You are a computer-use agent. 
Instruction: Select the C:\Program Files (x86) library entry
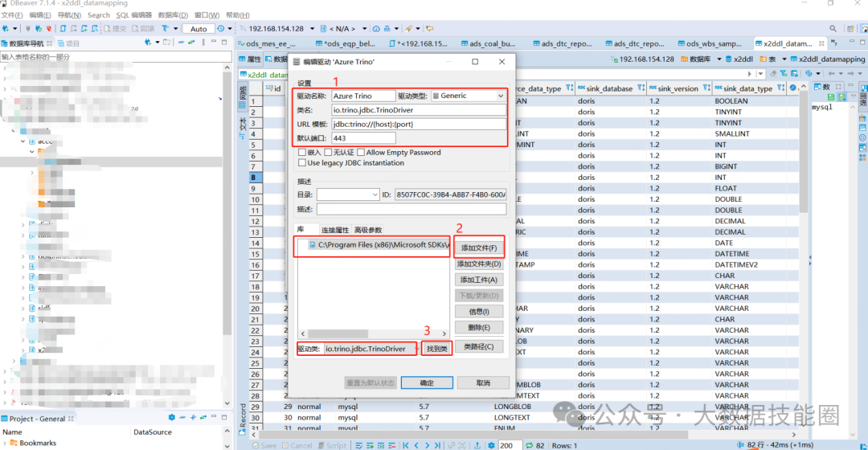click(379, 244)
